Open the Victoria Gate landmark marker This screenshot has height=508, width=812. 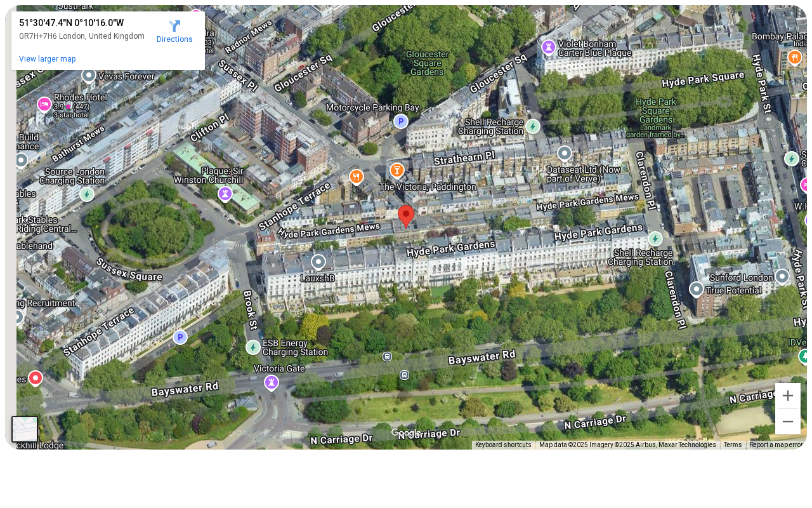click(272, 382)
